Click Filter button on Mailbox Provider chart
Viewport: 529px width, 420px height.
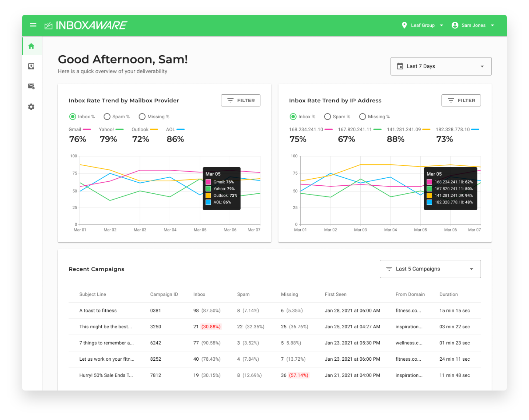click(241, 101)
